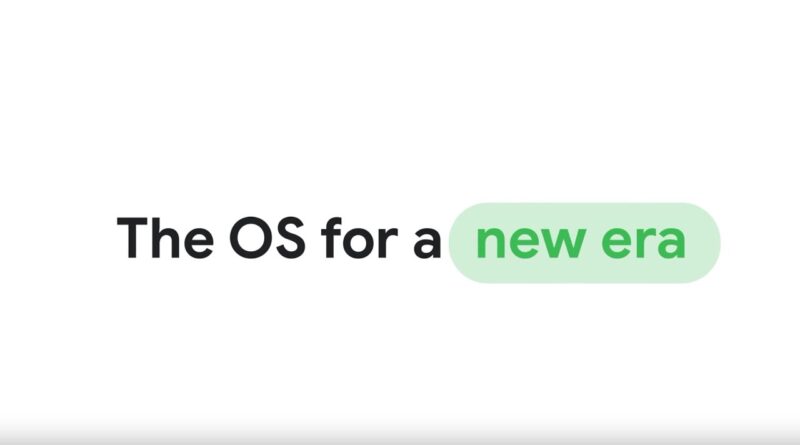
Task: Click the rounded right edge of green pill
Action: [712, 243]
